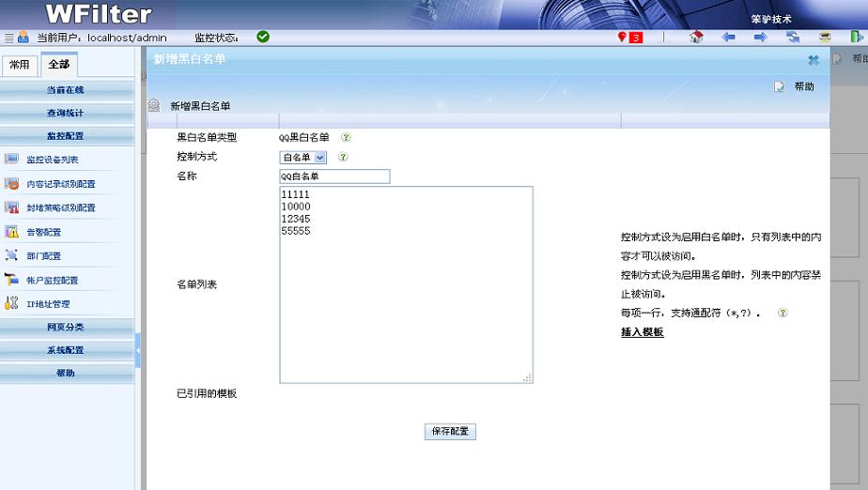Click the home icon in top toolbar
The width and height of the screenshot is (868, 490).
coord(696,38)
